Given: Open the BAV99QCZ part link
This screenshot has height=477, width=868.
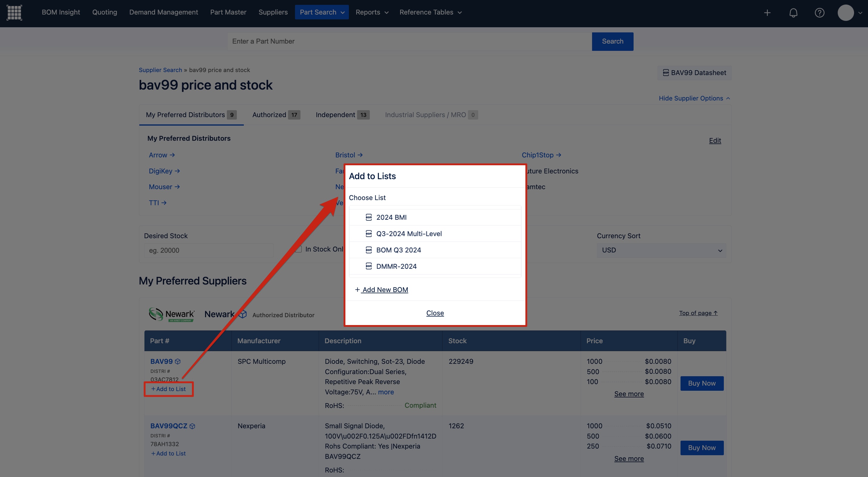Looking at the screenshot, I should (168, 426).
